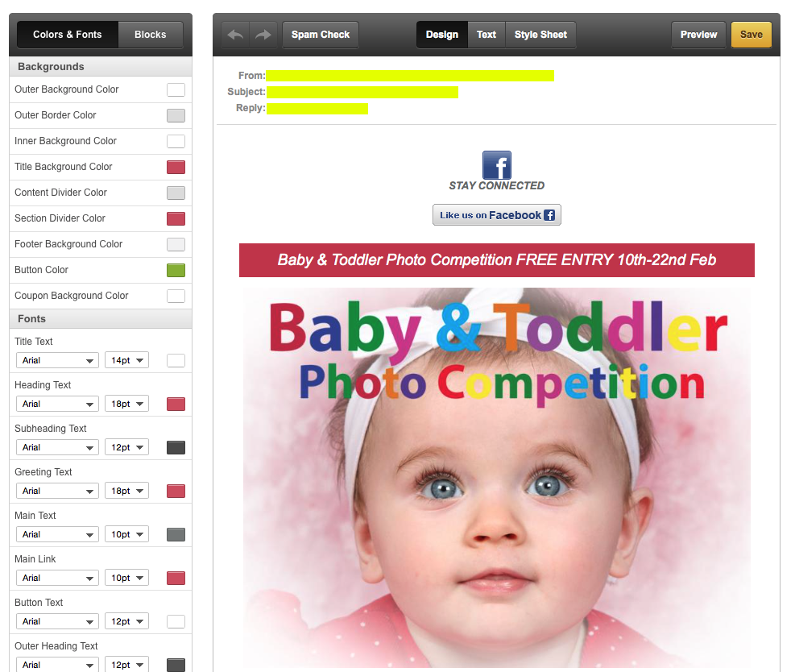This screenshot has height=672, width=795.
Task: Select the red title banner text
Action: [496, 260]
